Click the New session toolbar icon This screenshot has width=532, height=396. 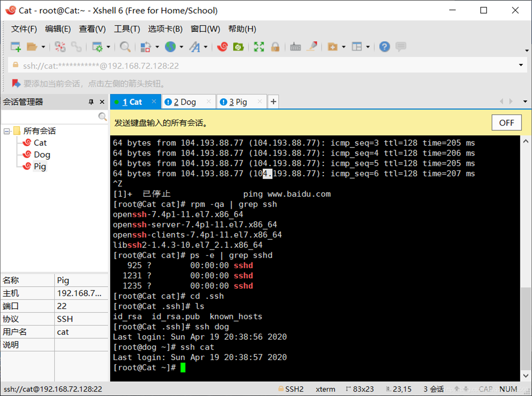[16, 47]
